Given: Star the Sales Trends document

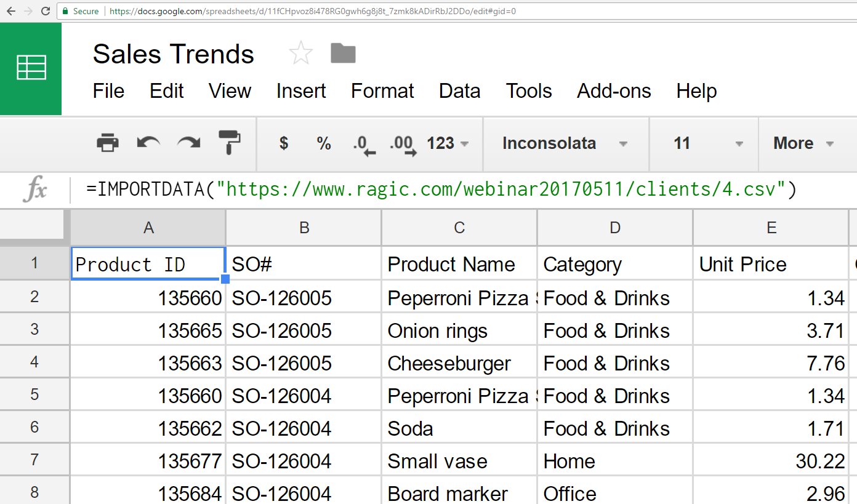Looking at the screenshot, I should [301, 54].
